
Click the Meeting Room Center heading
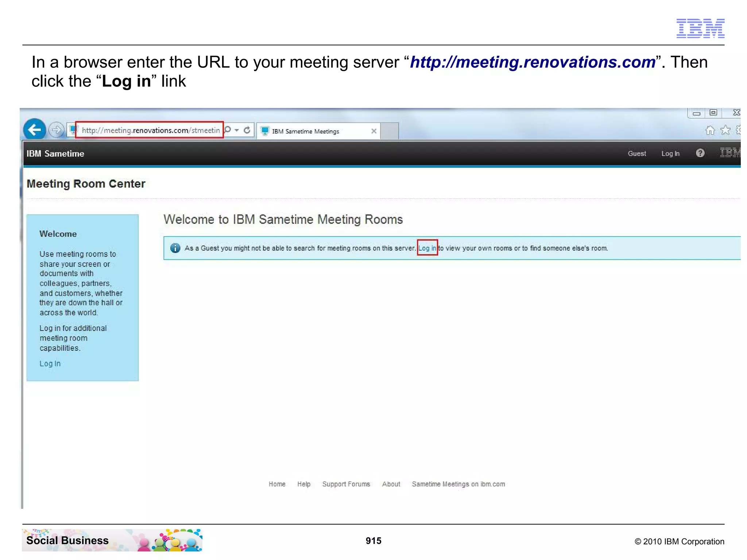(86, 184)
